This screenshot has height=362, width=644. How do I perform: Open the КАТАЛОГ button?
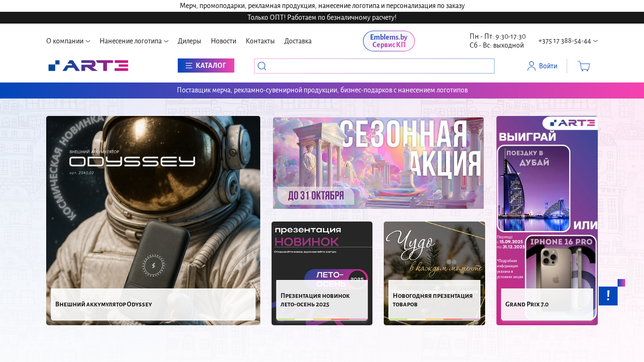(206, 66)
